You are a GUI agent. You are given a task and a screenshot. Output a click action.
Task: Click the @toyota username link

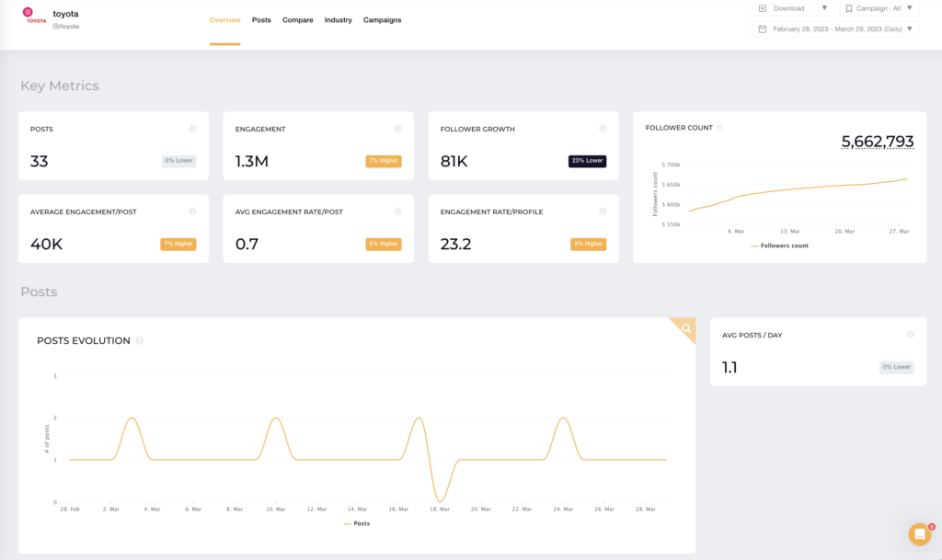point(65,29)
